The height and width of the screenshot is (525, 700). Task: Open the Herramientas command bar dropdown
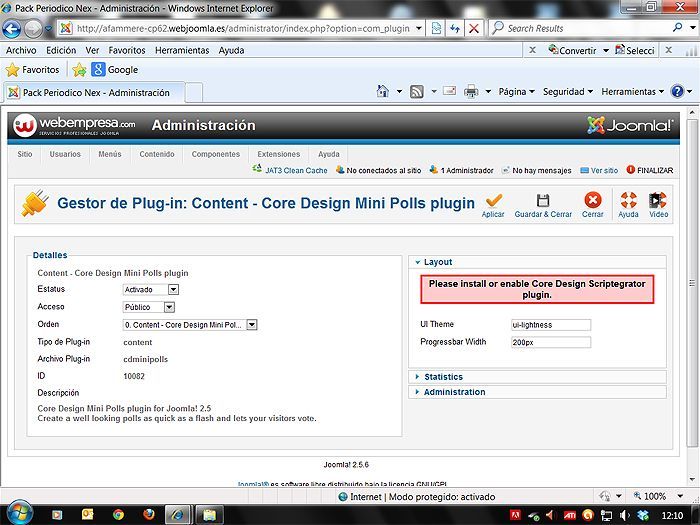click(x=633, y=92)
